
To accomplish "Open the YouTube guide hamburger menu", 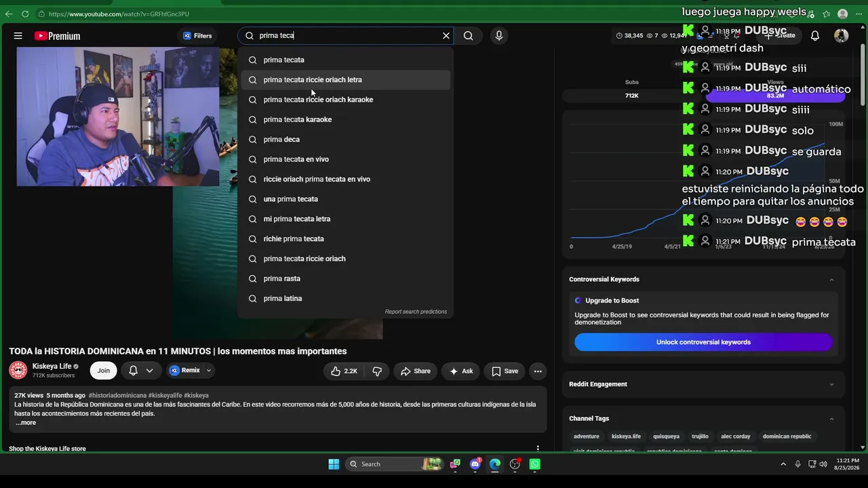I will (18, 36).
